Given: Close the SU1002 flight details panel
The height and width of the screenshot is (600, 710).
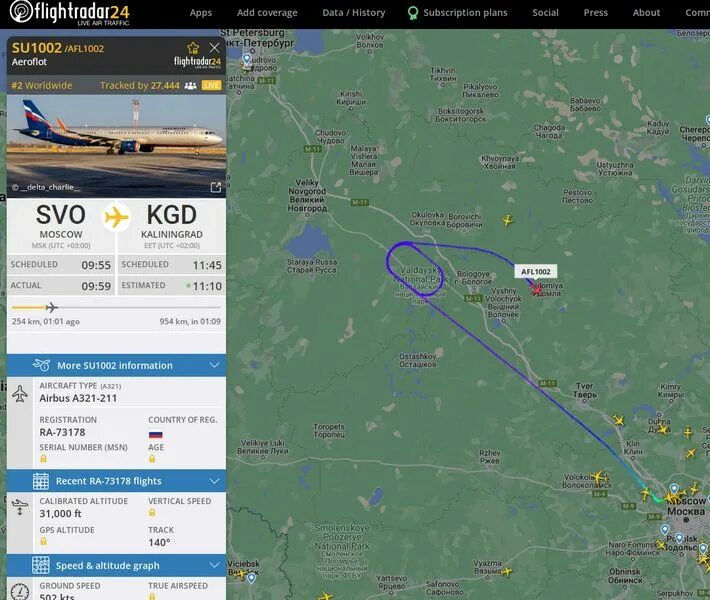Looking at the screenshot, I should 215,48.
